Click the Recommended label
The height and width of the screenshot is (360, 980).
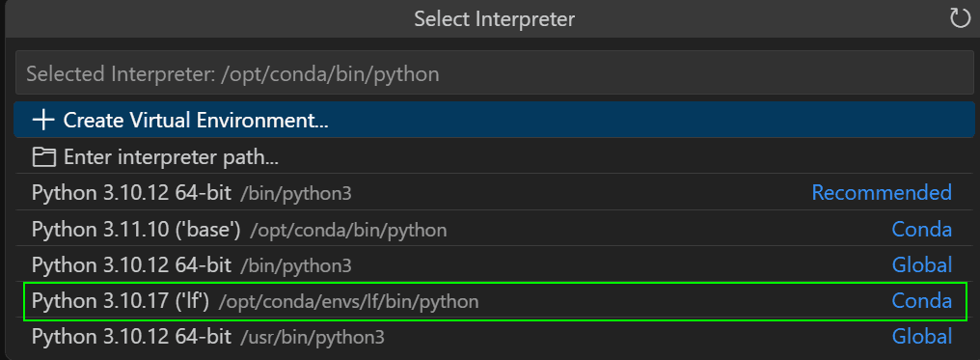point(882,192)
